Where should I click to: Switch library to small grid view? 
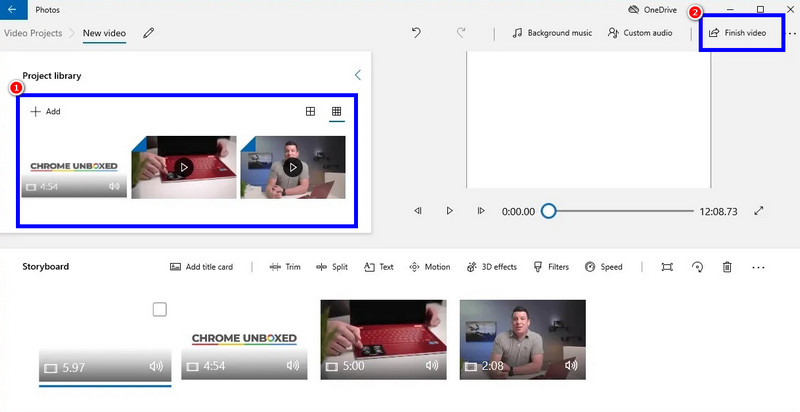click(x=337, y=111)
